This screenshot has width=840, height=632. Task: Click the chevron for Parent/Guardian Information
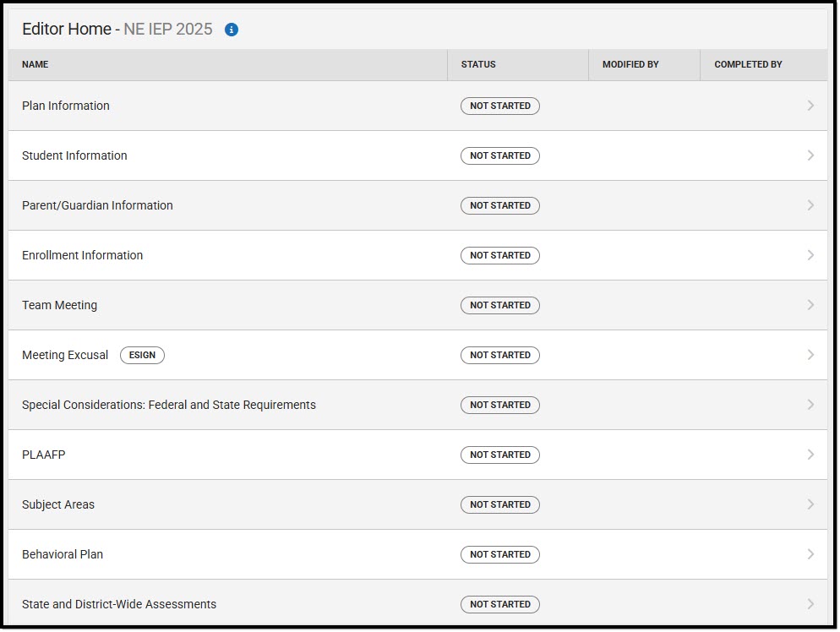coord(810,205)
